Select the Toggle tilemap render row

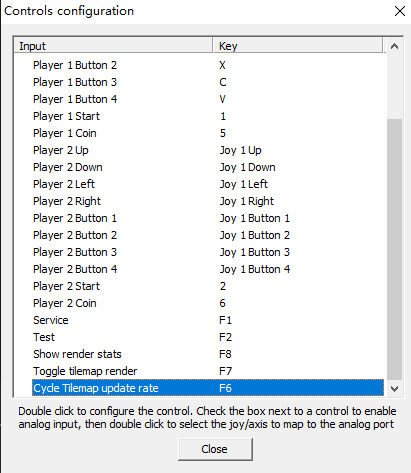coord(208,371)
